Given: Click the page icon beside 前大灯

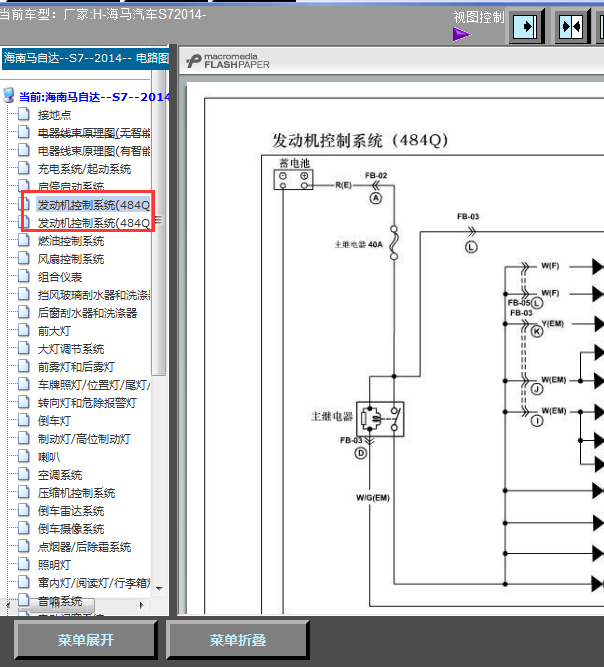Looking at the screenshot, I should (x=24, y=330).
